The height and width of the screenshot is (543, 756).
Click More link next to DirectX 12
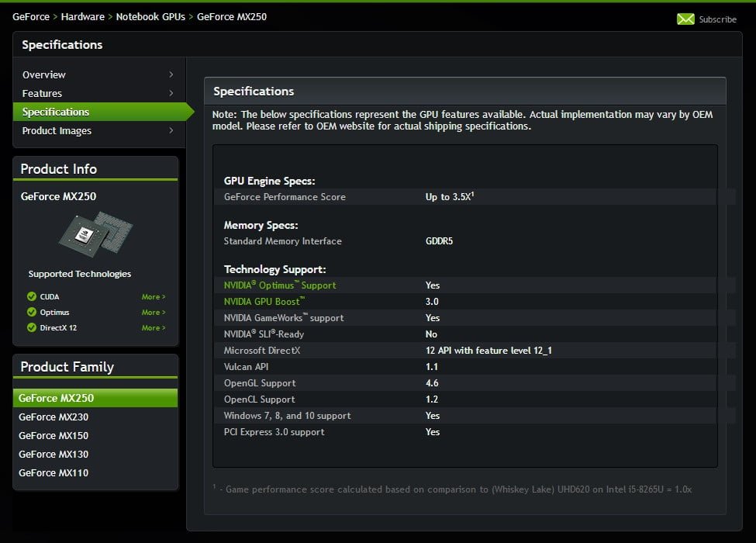(x=153, y=327)
